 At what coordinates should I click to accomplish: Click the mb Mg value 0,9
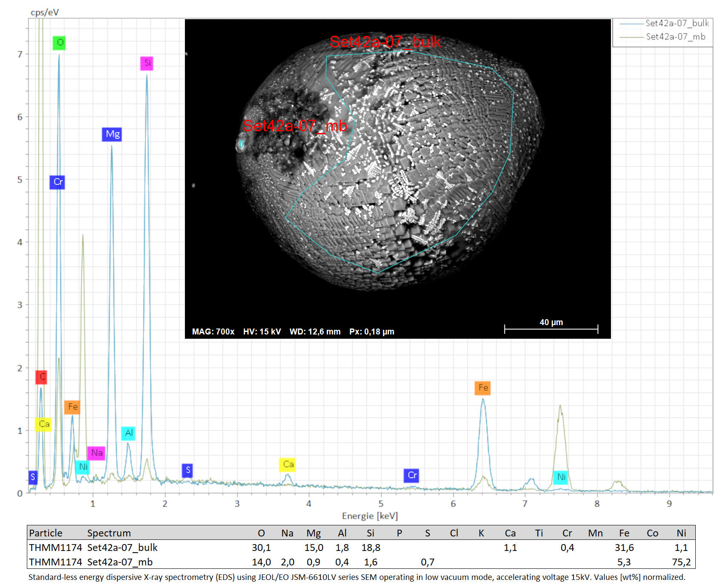pos(314,562)
